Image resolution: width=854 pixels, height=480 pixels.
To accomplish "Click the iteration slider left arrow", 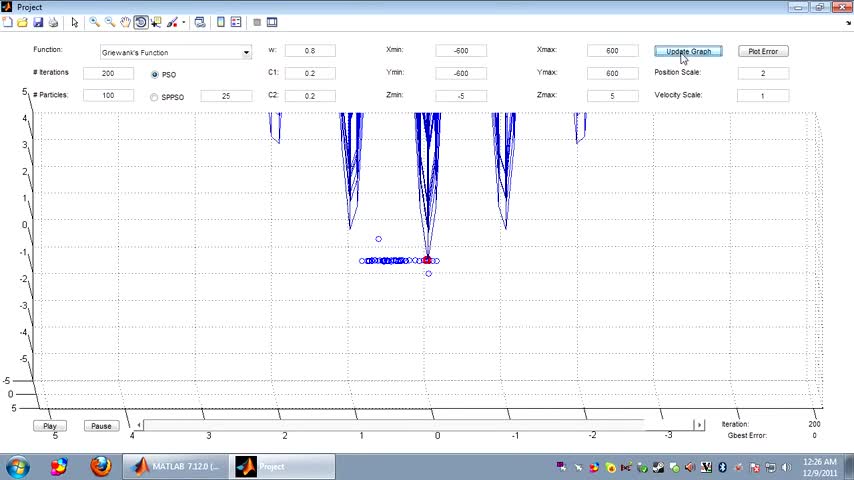I will tap(139, 424).
